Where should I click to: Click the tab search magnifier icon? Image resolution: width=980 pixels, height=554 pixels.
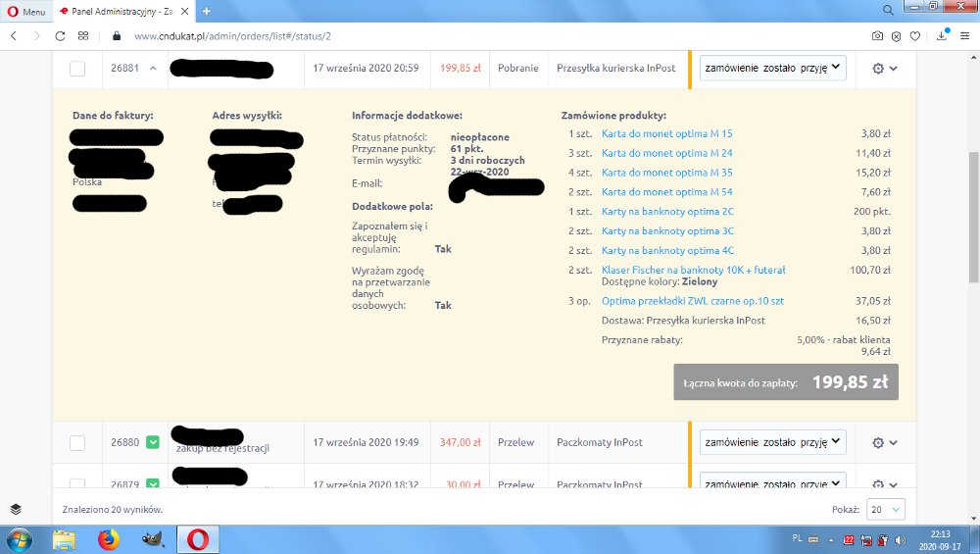pos(888,10)
